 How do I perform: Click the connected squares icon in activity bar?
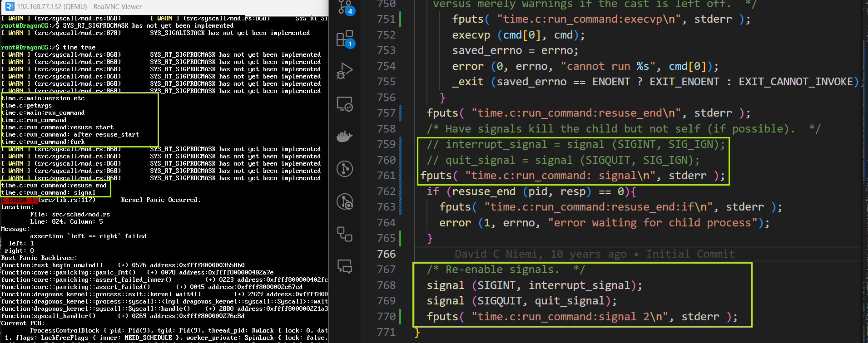pos(345,234)
